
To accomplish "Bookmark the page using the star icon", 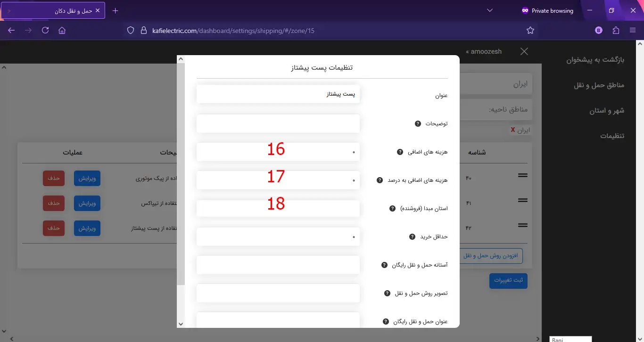I will [x=530, y=30].
